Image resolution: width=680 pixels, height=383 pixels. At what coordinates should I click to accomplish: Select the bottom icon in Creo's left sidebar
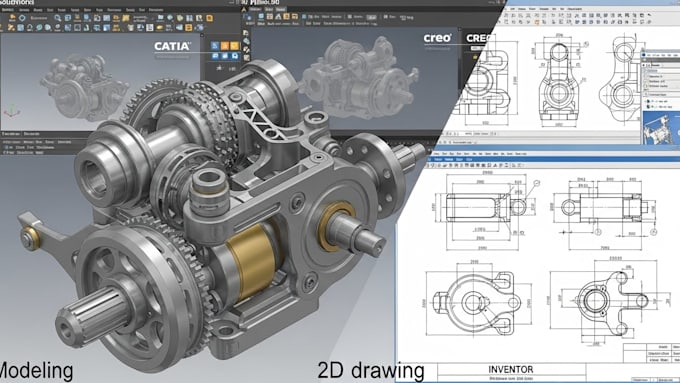[x=246, y=58]
